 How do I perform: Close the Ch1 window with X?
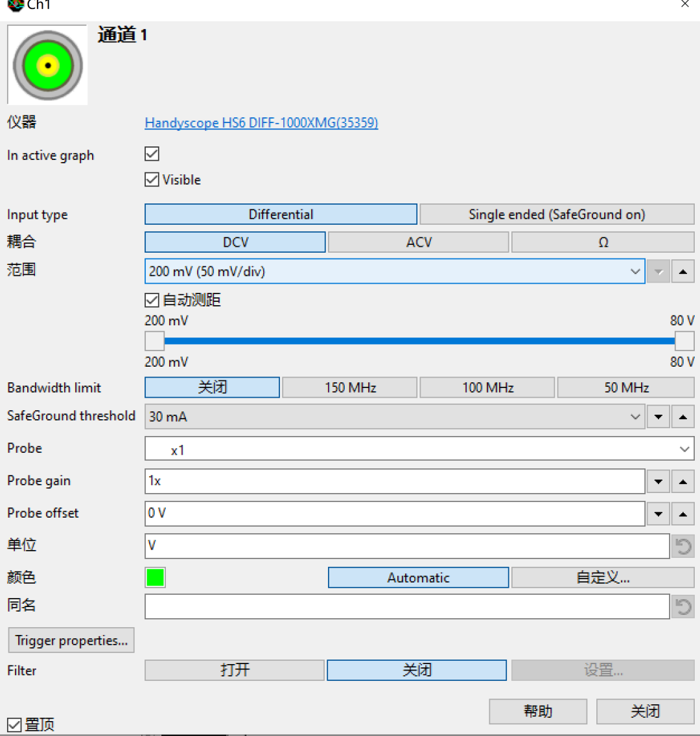685,5
